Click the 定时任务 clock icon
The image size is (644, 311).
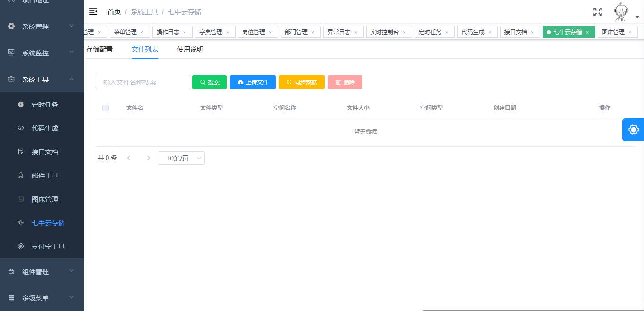click(x=21, y=104)
